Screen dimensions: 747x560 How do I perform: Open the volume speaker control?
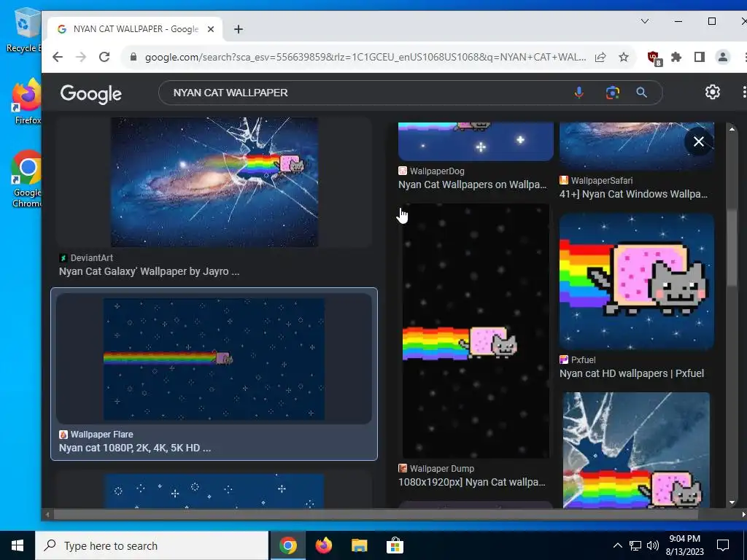(x=653, y=545)
